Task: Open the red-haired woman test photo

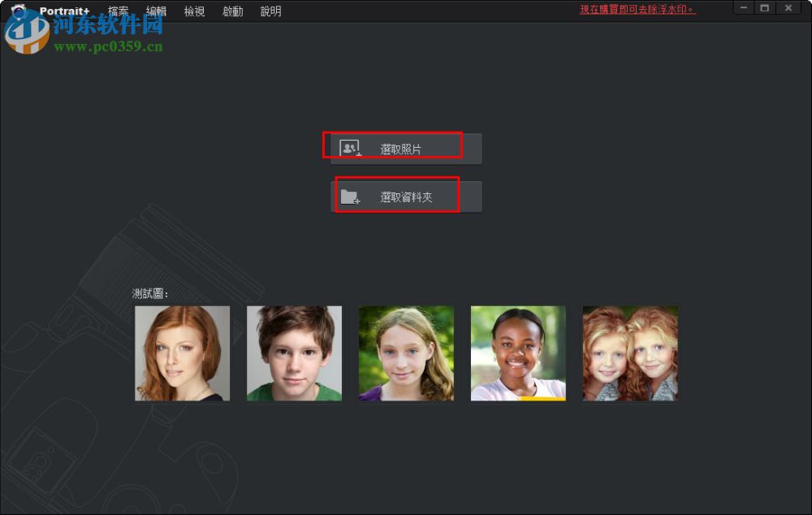Action: click(x=182, y=353)
